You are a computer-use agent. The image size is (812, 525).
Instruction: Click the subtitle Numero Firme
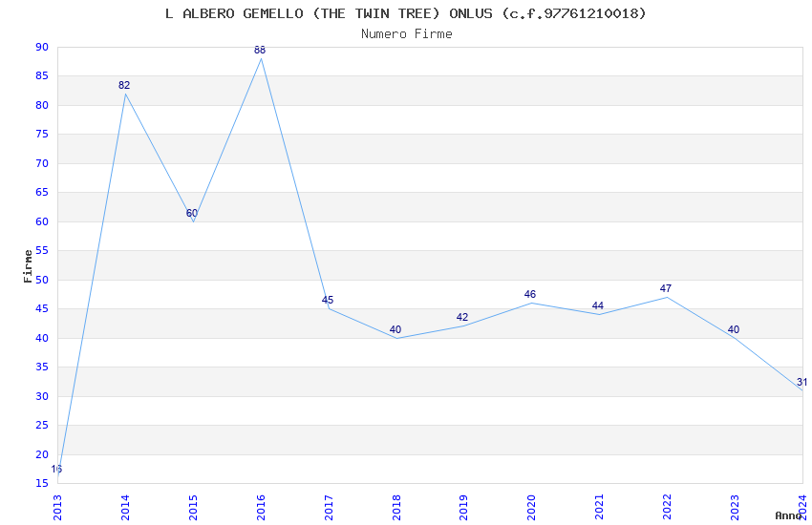(x=407, y=34)
